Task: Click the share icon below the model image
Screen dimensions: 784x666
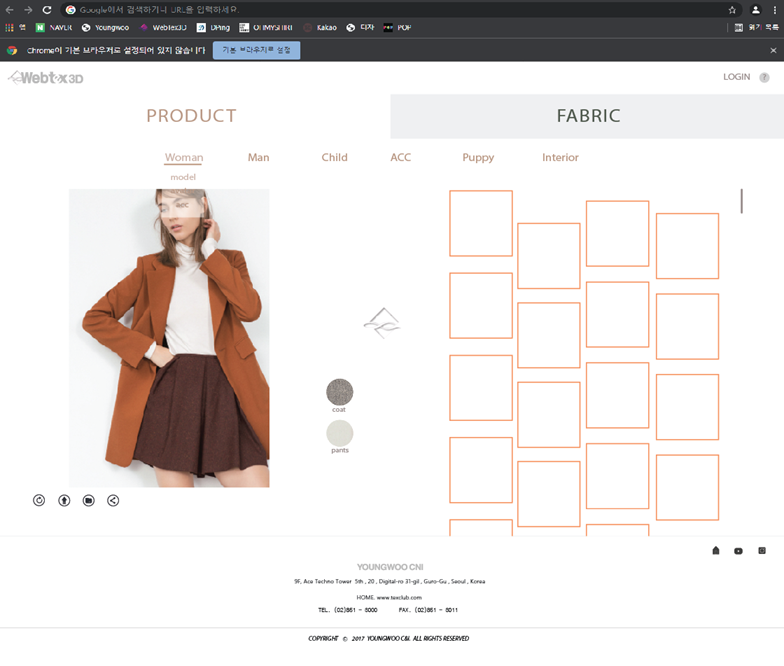Action: [x=113, y=500]
